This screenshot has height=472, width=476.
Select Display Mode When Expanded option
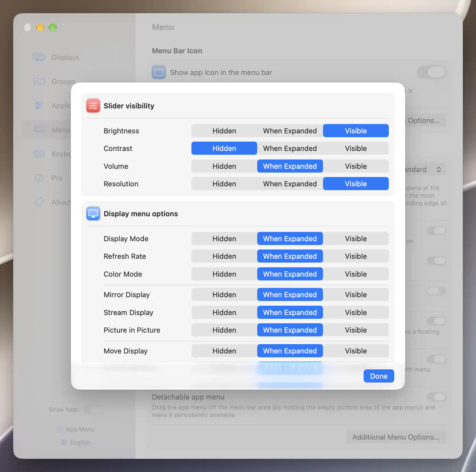290,238
